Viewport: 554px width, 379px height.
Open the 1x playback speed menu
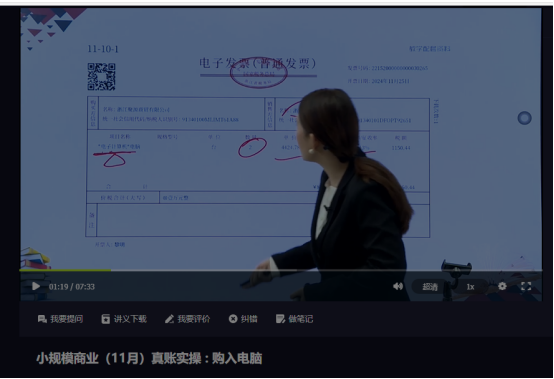(470, 287)
